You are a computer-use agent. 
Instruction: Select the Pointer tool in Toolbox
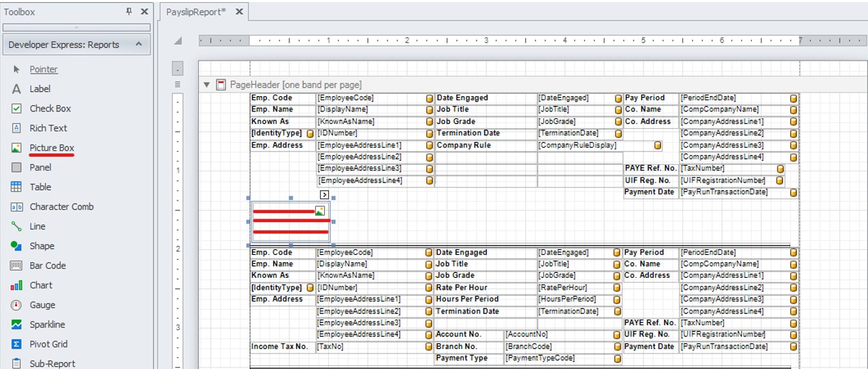(x=43, y=70)
